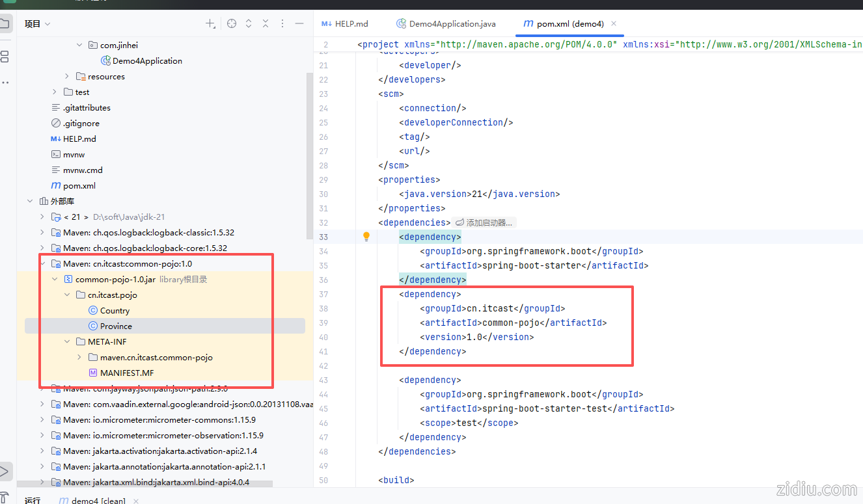Image resolution: width=863 pixels, height=504 pixels.
Task: Switch to the HELP.md editor tab
Action: (x=345, y=24)
